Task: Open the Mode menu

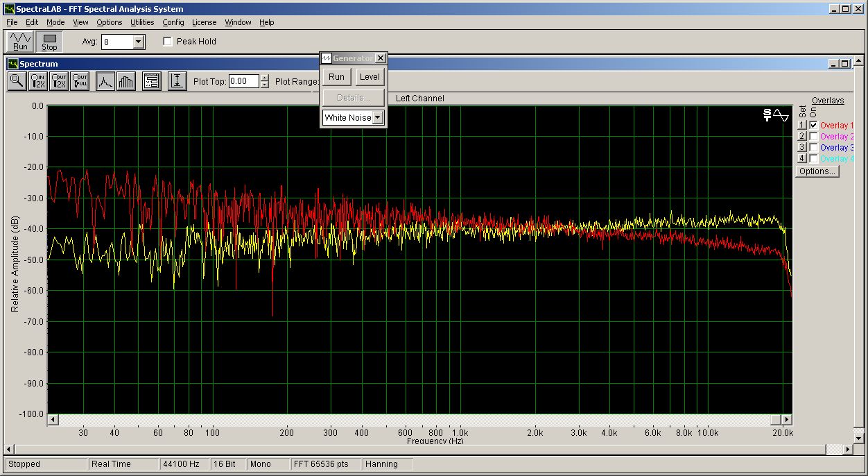Action: (x=55, y=22)
